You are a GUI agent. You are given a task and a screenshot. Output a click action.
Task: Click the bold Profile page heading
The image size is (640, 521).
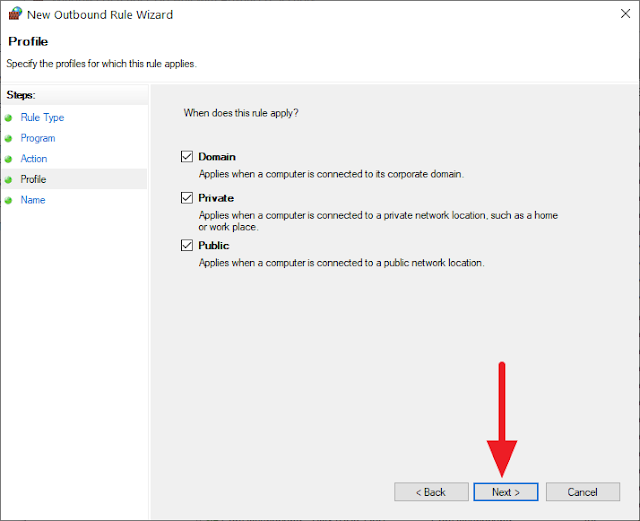tap(28, 41)
